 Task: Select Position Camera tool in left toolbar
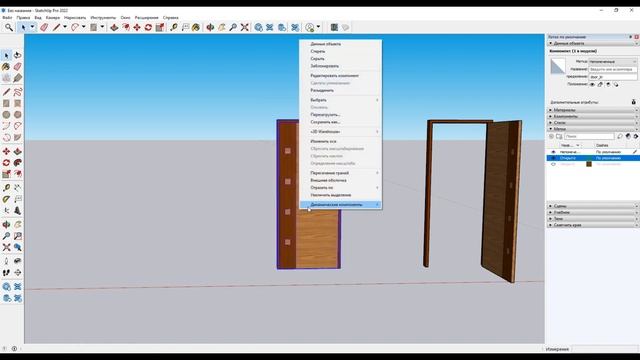pyautogui.click(x=6, y=261)
